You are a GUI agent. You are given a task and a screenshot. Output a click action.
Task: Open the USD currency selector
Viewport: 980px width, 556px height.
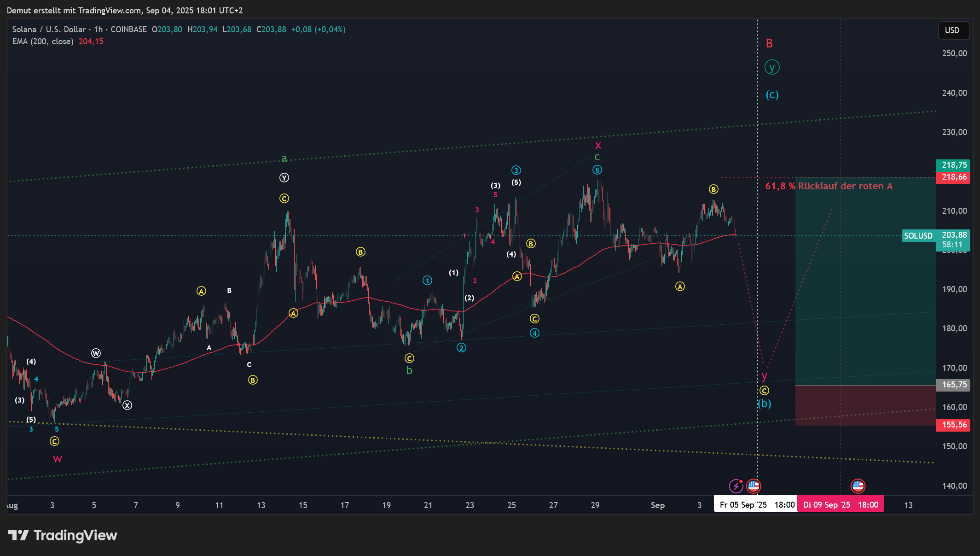coord(954,30)
